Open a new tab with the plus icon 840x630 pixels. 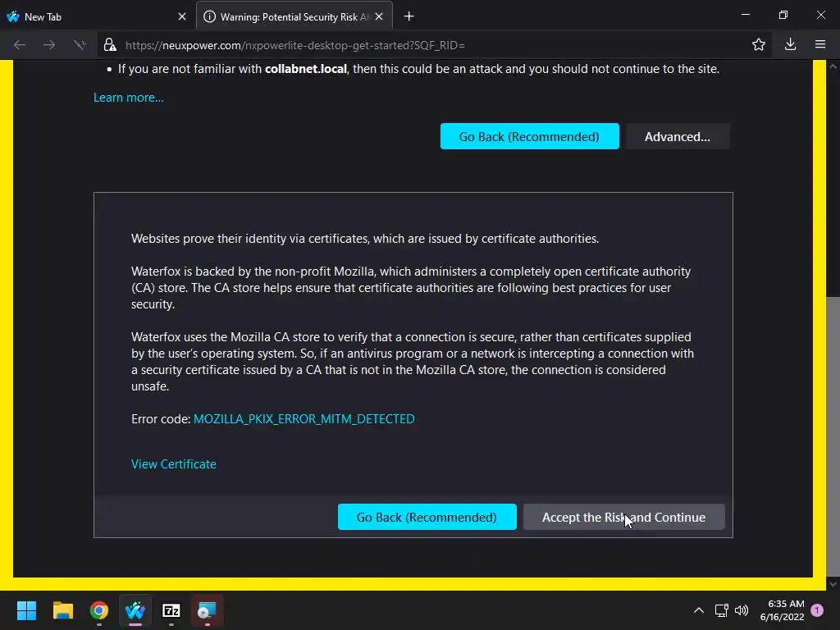click(x=409, y=16)
